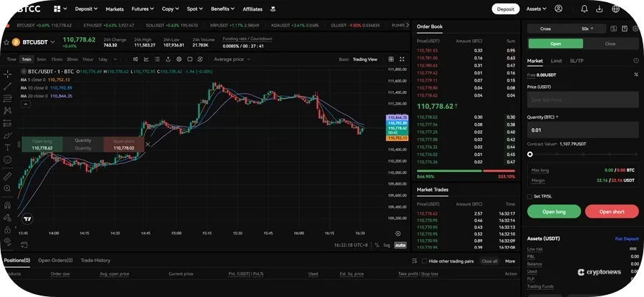This screenshot has width=644, height=297.
Task: Click the chart export share icon
Action: [168, 59]
